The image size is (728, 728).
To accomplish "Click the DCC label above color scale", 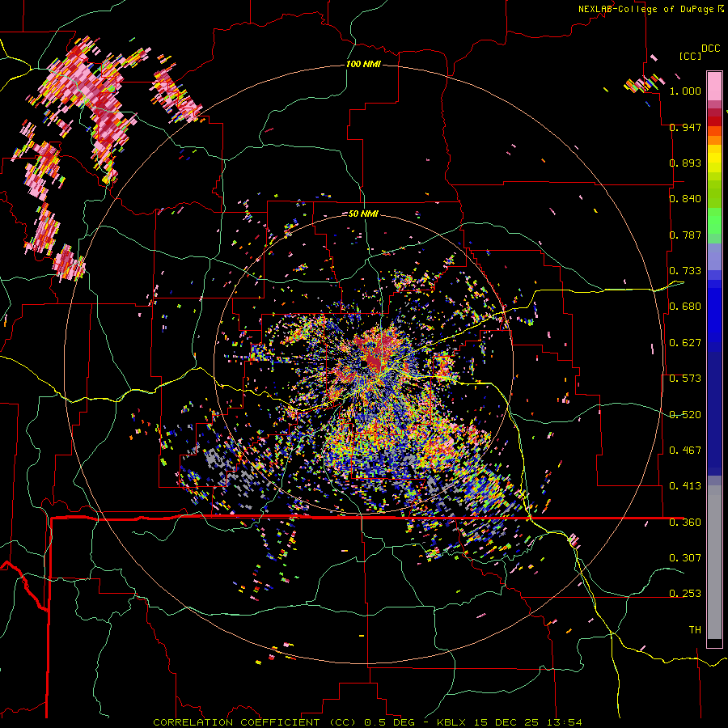I will [x=710, y=49].
